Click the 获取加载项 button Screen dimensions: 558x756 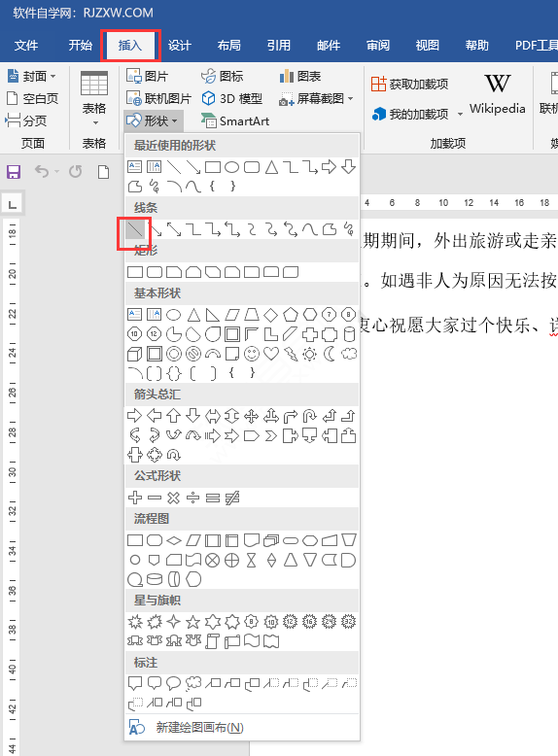pos(410,84)
